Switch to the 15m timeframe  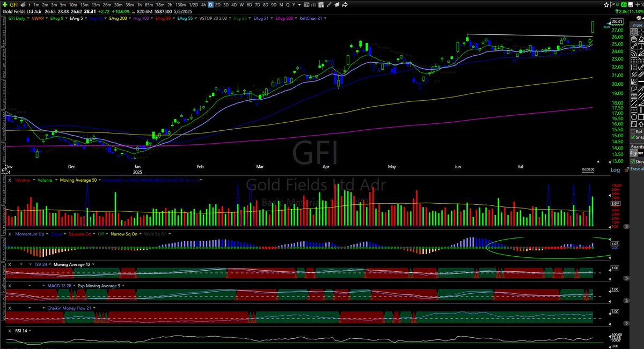tap(96, 4)
